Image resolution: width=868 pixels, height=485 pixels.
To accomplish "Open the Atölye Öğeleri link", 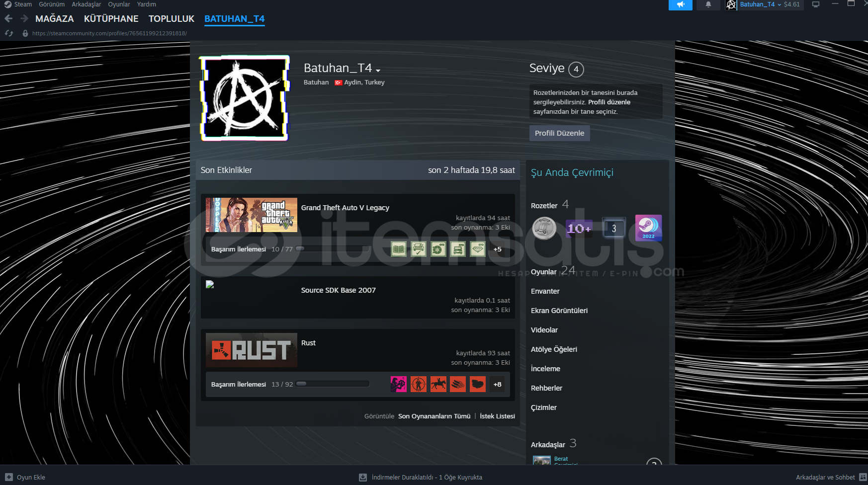I will (x=554, y=349).
